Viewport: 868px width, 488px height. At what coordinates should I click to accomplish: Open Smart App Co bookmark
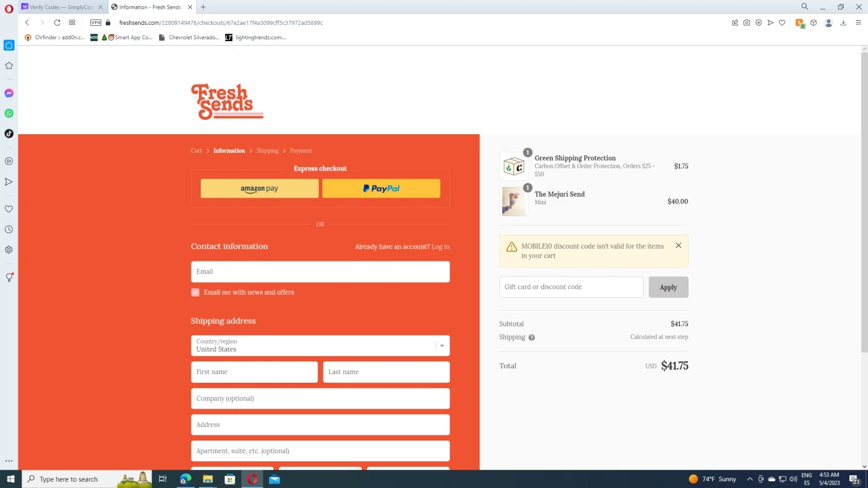click(x=127, y=38)
